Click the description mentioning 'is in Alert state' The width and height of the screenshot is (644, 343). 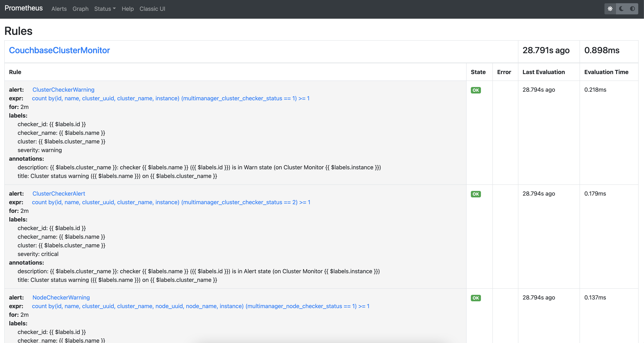(199, 271)
